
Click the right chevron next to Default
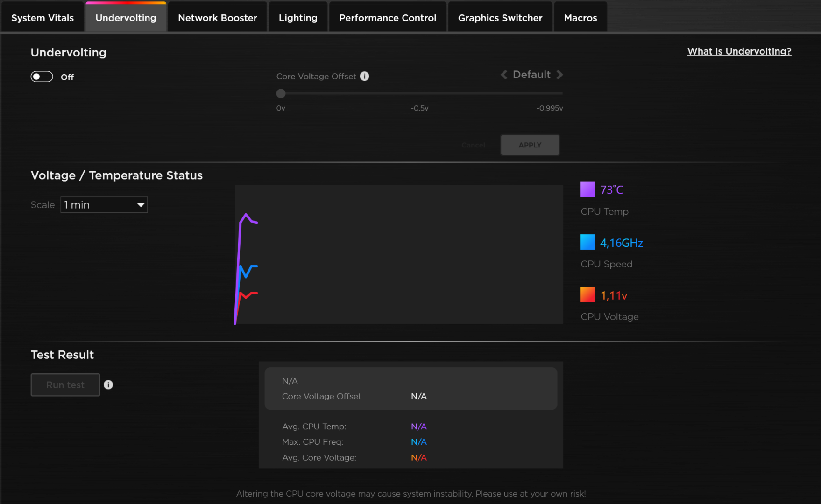point(559,75)
